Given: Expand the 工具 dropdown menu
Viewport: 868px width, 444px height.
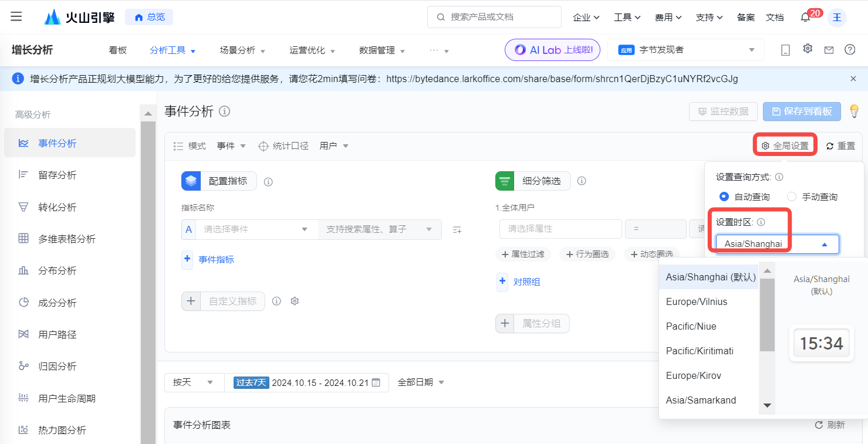Looking at the screenshot, I should tap(627, 18).
